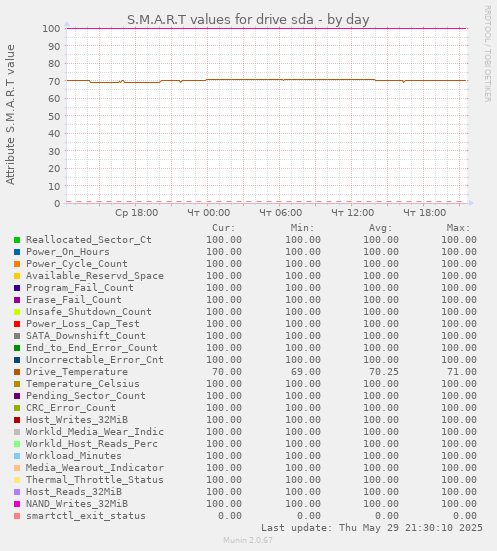
Task: Select the Drive_Temperature legend label
Action: 77,372
